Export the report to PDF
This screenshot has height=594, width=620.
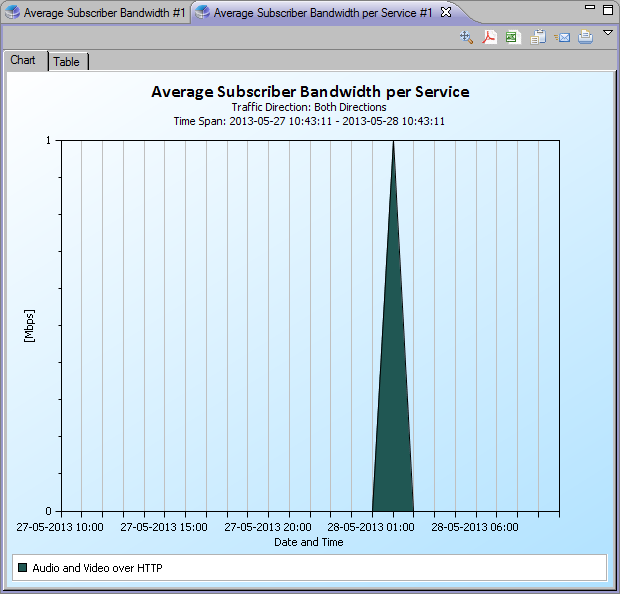490,38
